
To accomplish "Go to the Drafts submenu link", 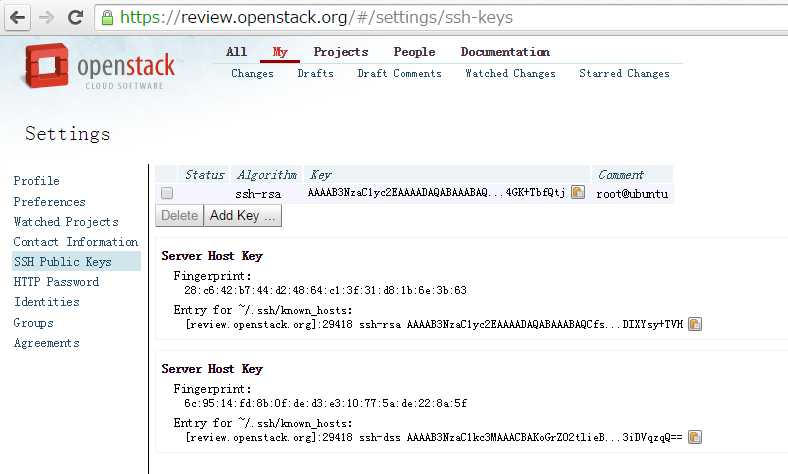I will coord(316,73).
